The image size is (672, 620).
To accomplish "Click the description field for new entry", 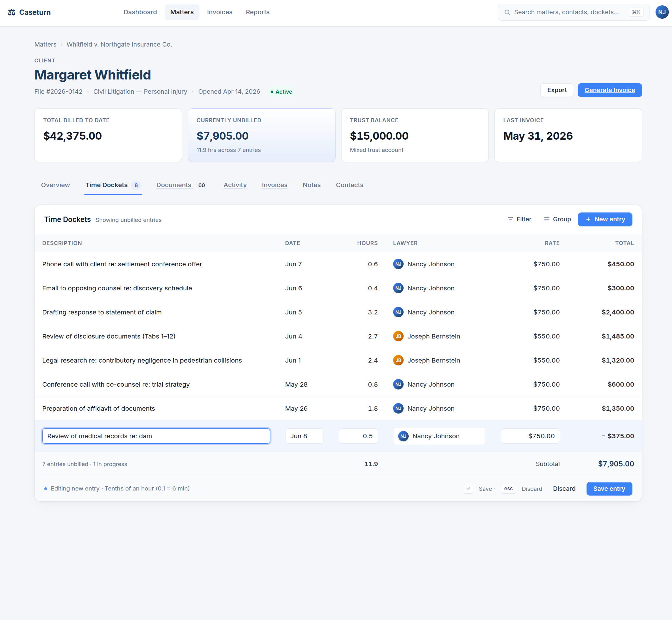I will 156,436.
